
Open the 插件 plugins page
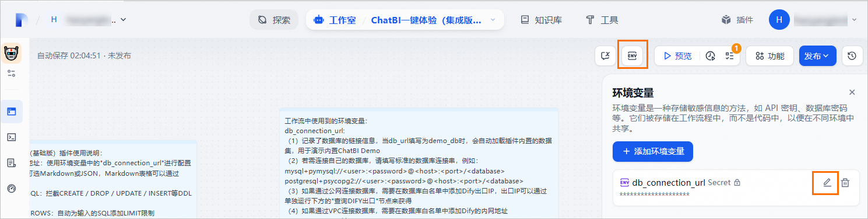click(x=737, y=20)
